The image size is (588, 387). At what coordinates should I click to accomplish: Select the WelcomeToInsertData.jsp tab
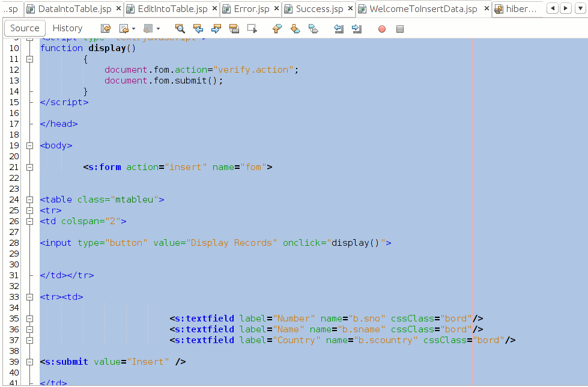pyautogui.click(x=423, y=9)
